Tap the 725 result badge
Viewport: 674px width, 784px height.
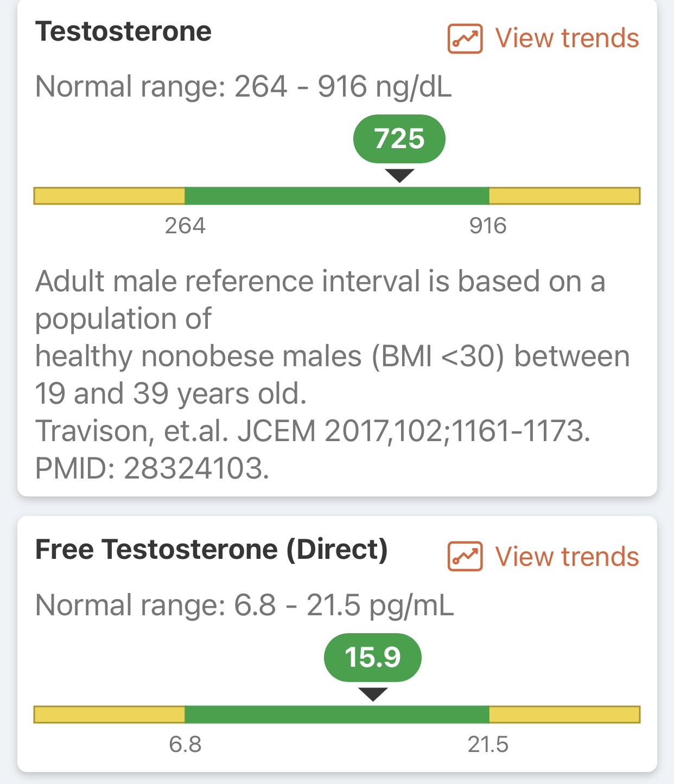pyautogui.click(x=399, y=139)
